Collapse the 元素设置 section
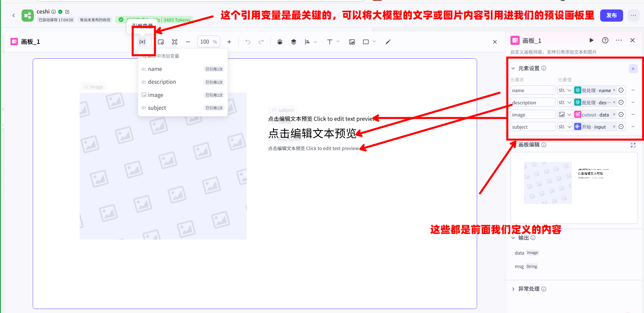The image size is (644, 313). pos(513,69)
